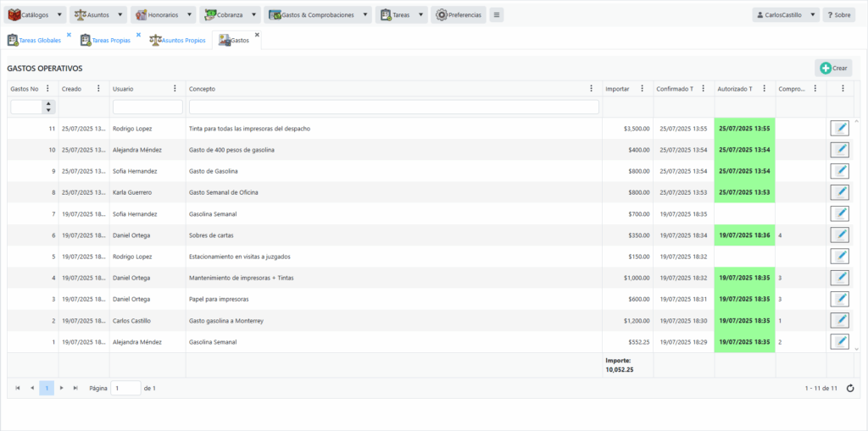Increase Gastos No filter with up stepper
This screenshot has height=431, width=868.
48,103
